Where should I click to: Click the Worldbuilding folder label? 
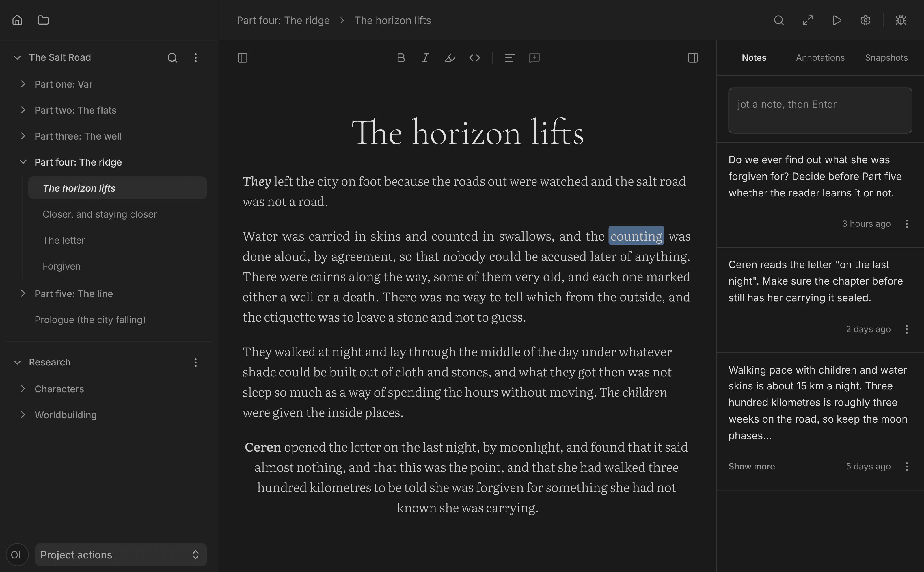pos(66,415)
